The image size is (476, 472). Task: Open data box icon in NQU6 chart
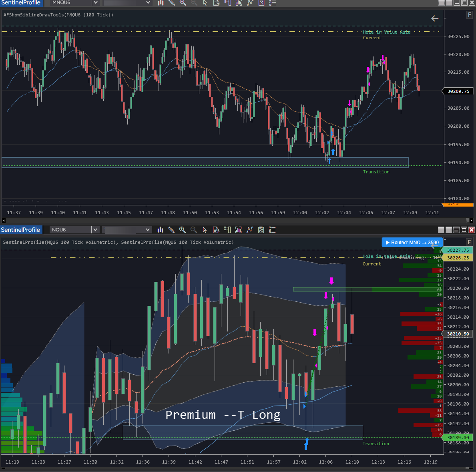[216, 230]
